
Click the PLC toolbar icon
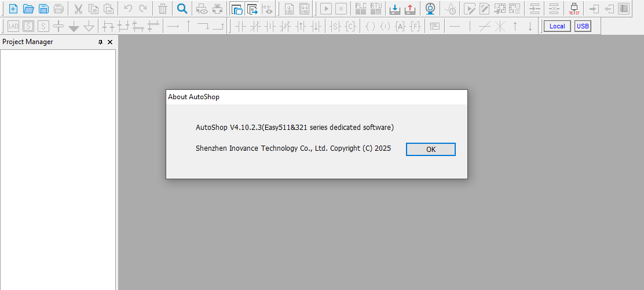coord(361,9)
